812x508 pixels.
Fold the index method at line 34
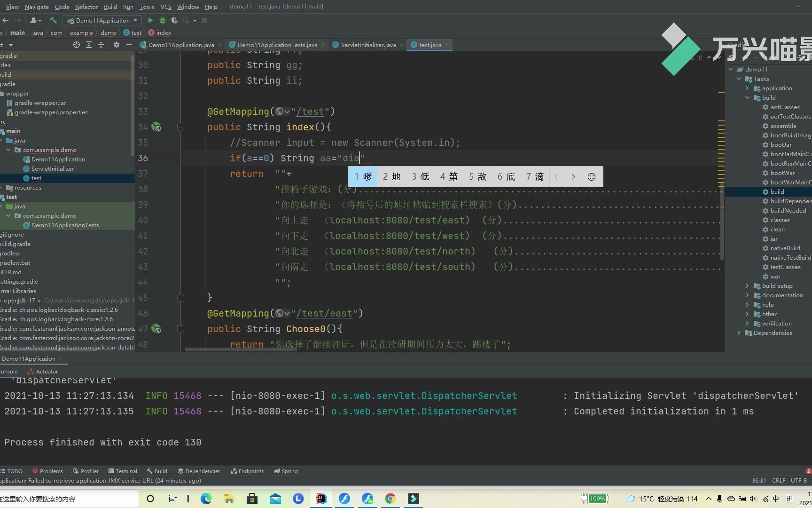tap(180, 127)
